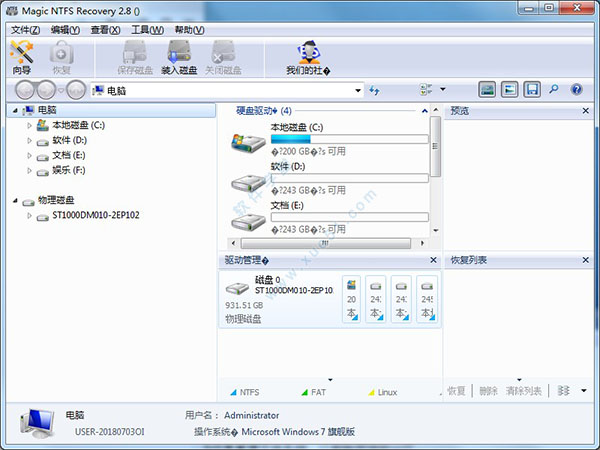
Task: Open search with magnifier icon
Action: 553,90
